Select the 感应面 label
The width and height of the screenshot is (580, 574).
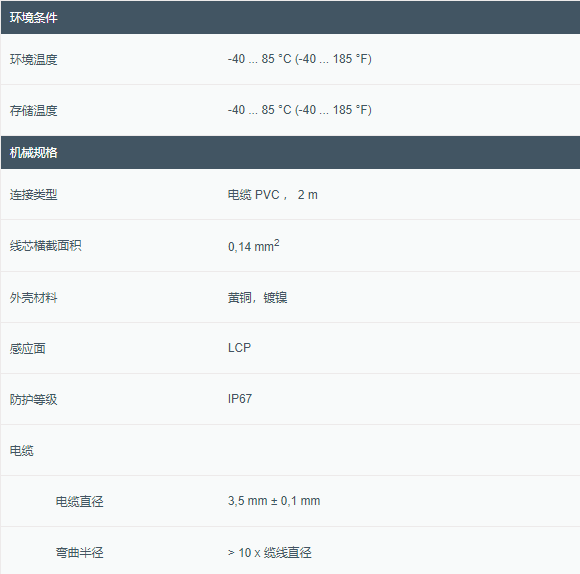pyautogui.click(x=28, y=348)
